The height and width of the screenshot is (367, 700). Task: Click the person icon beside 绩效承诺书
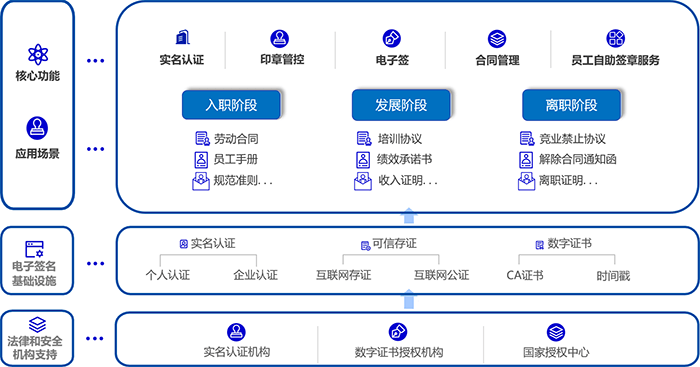(x=363, y=159)
